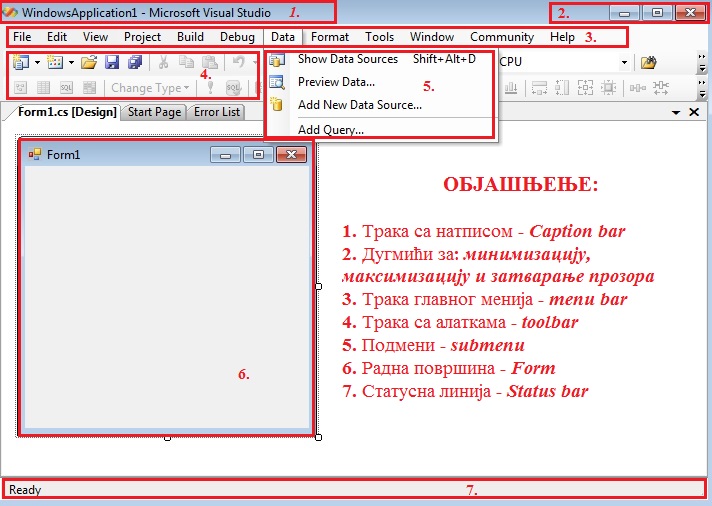The width and height of the screenshot is (712, 506).
Task: Click the Show Criteria grid pane icon
Action: click(x=44, y=88)
